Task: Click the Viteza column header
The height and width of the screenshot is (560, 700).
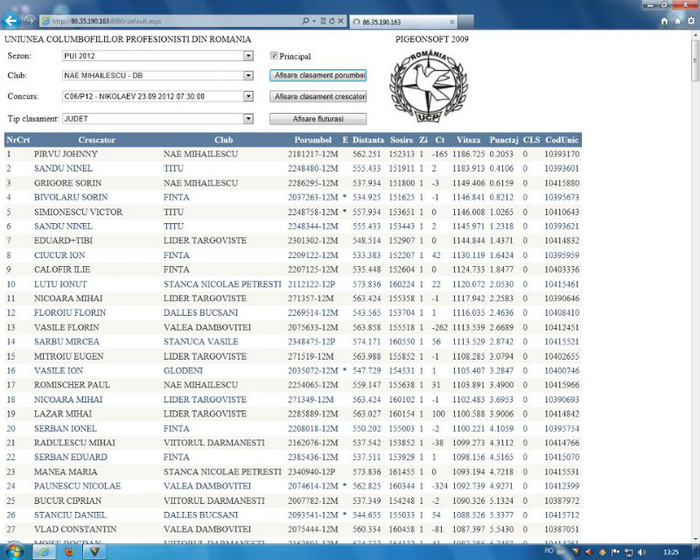Action: [x=468, y=140]
